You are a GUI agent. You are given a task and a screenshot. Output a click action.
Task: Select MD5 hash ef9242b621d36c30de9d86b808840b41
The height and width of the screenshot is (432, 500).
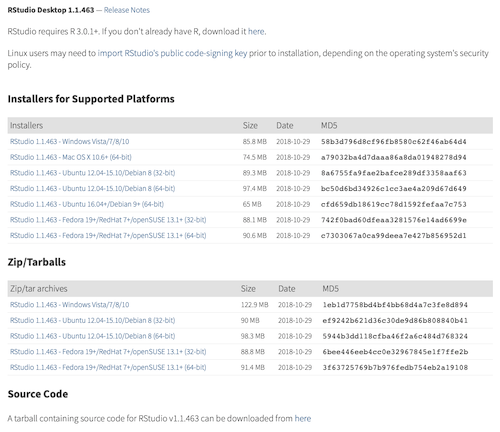(x=395, y=321)
